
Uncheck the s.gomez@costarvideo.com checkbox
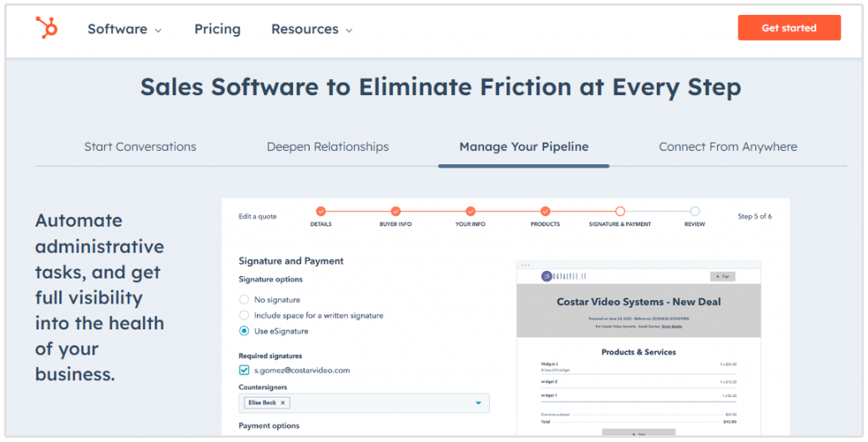[x=244, y=370]
